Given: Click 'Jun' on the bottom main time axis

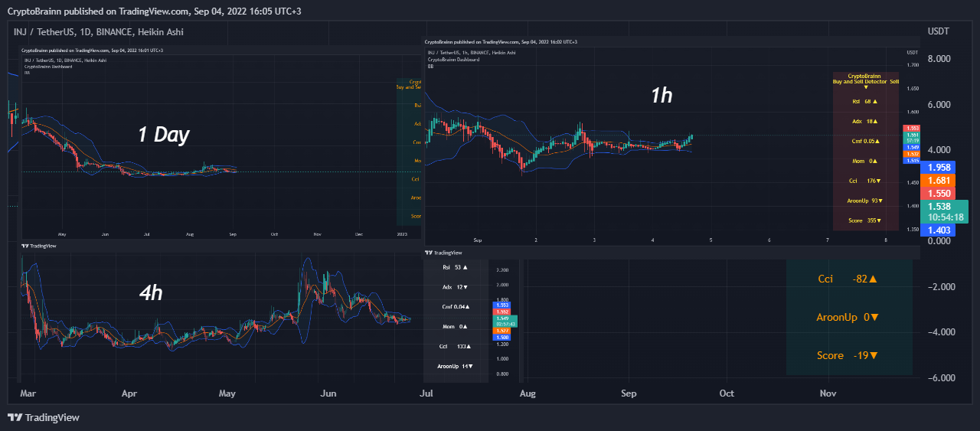Looking at the screenshot, I should 328,393.
